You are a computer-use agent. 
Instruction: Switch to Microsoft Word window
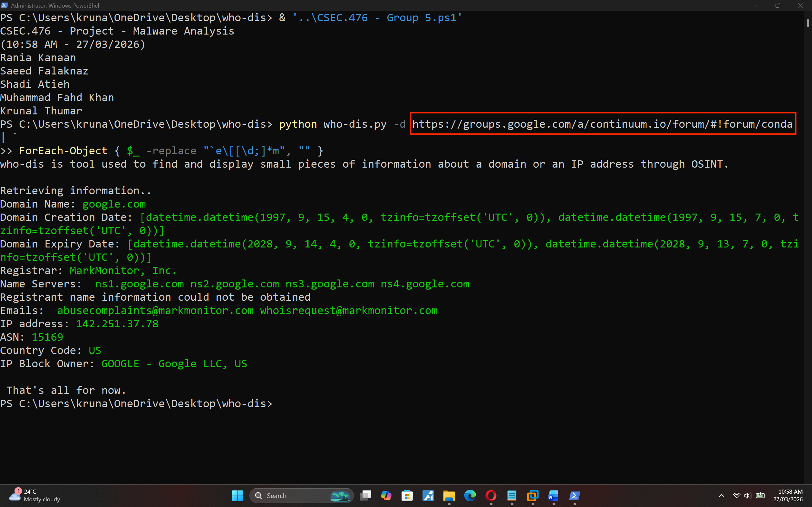point(553,495)
